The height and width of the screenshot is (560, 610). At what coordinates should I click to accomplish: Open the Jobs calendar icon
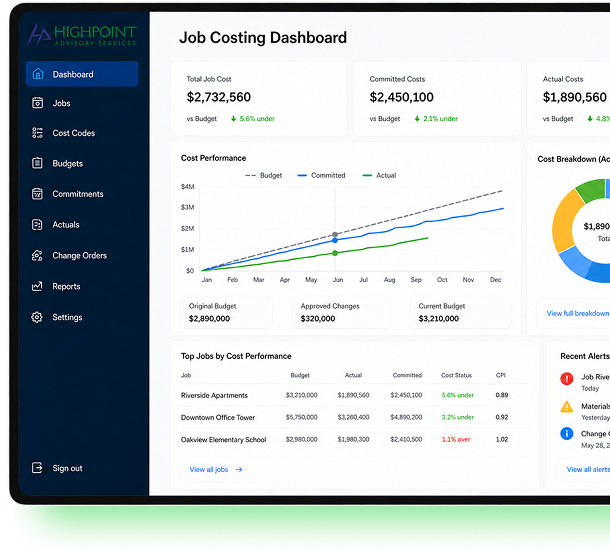(37, 103)
